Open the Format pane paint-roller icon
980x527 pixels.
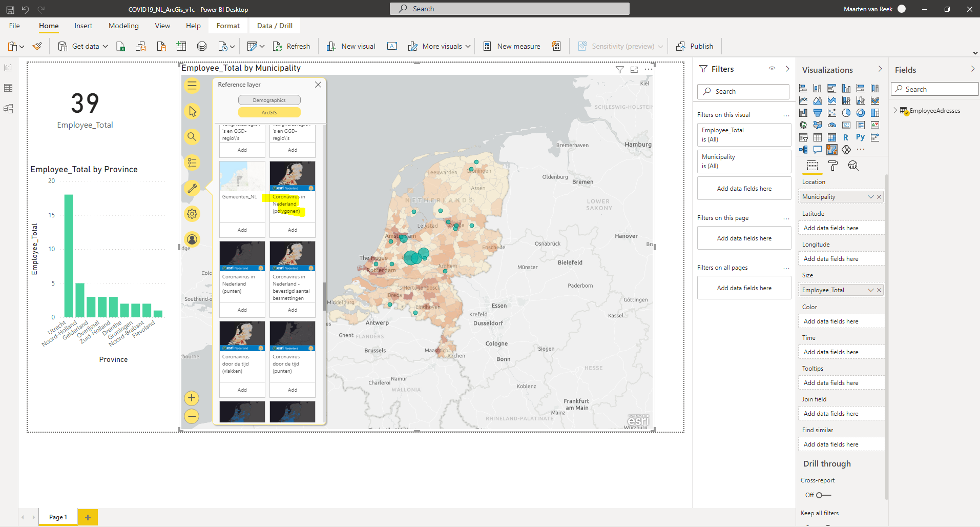pos(833,166)
